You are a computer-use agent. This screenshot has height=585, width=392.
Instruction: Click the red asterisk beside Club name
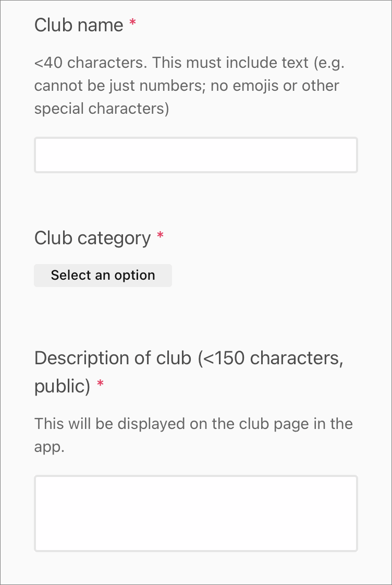[132, 23]
